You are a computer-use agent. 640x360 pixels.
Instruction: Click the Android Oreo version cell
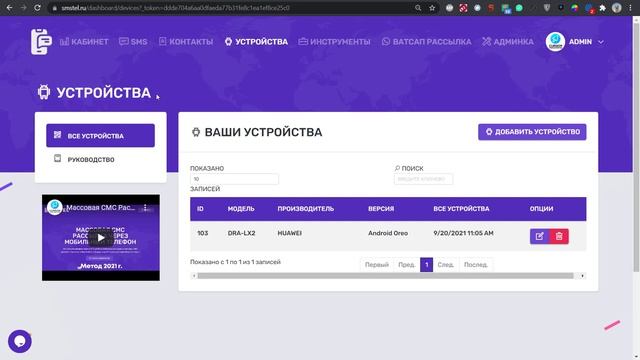coord(388,233)
